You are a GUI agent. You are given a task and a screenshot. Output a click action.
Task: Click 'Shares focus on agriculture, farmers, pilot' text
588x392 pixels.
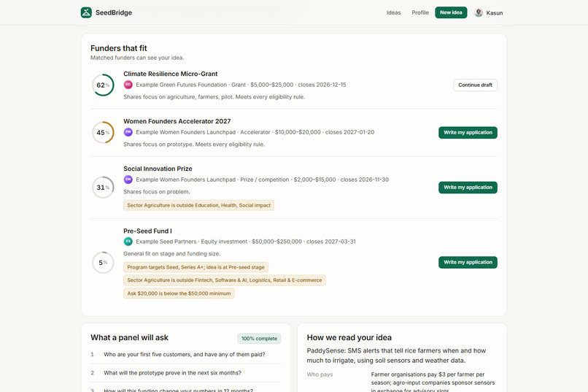214,97
